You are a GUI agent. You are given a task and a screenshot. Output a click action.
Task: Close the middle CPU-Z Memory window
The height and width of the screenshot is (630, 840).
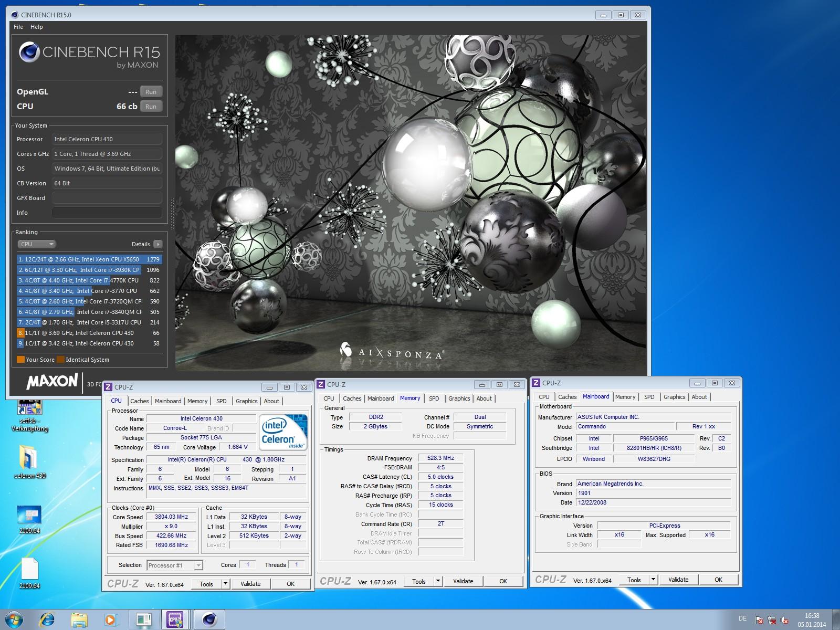517,384
